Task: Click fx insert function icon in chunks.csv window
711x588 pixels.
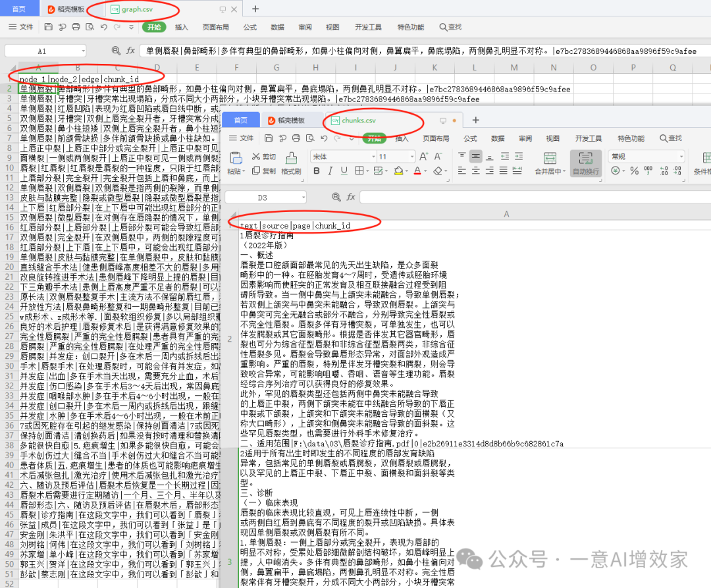Action: 351,197
